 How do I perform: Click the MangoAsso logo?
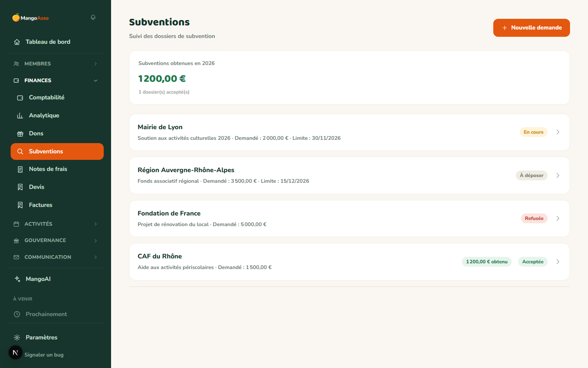[31, 18]
